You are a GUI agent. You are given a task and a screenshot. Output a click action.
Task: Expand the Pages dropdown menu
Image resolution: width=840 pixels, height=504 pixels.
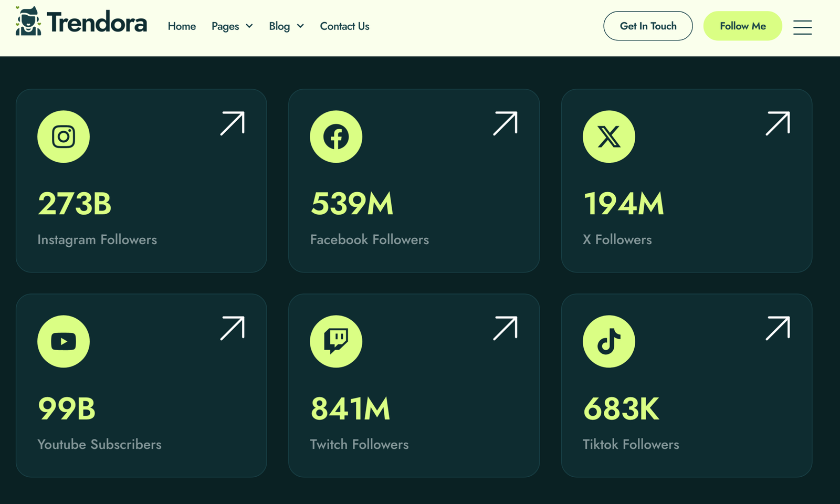pos(232,26)
